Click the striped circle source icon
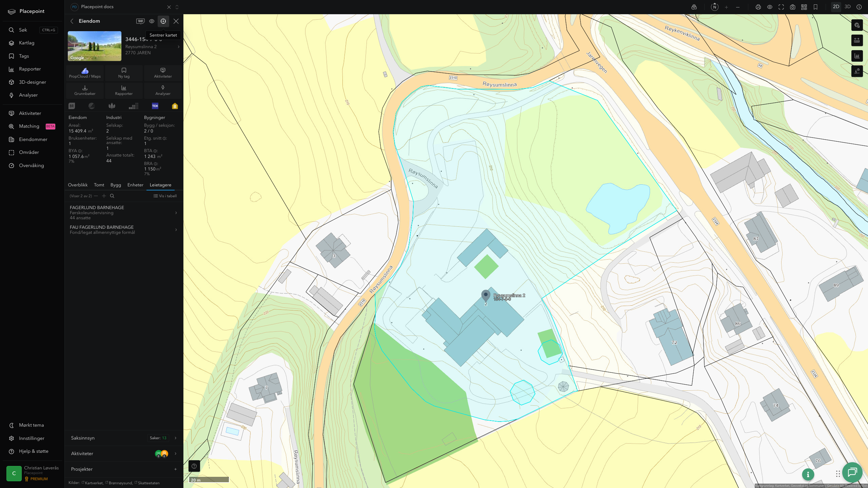Viewport: 868px width, 488px height. pos(92,106)
